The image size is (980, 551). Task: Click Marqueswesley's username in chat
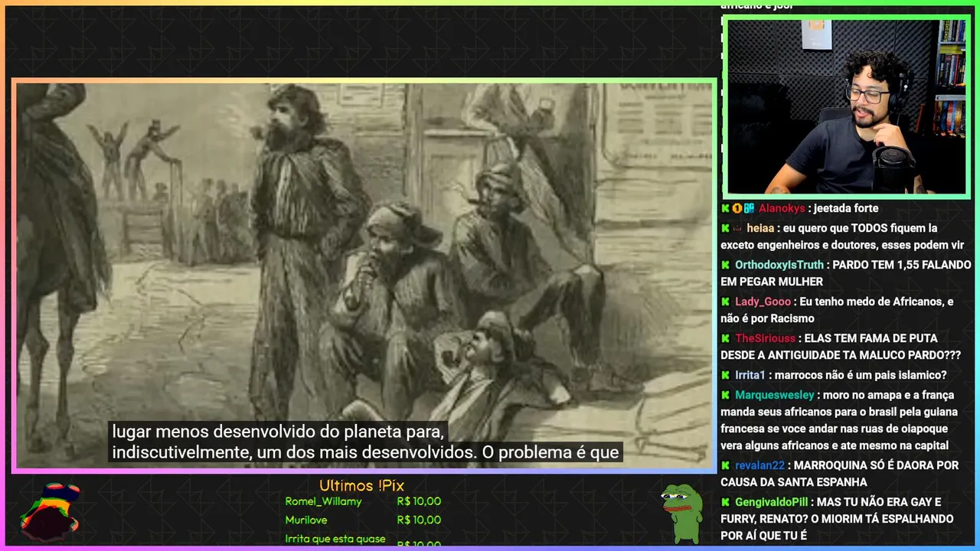pos(774,395)
